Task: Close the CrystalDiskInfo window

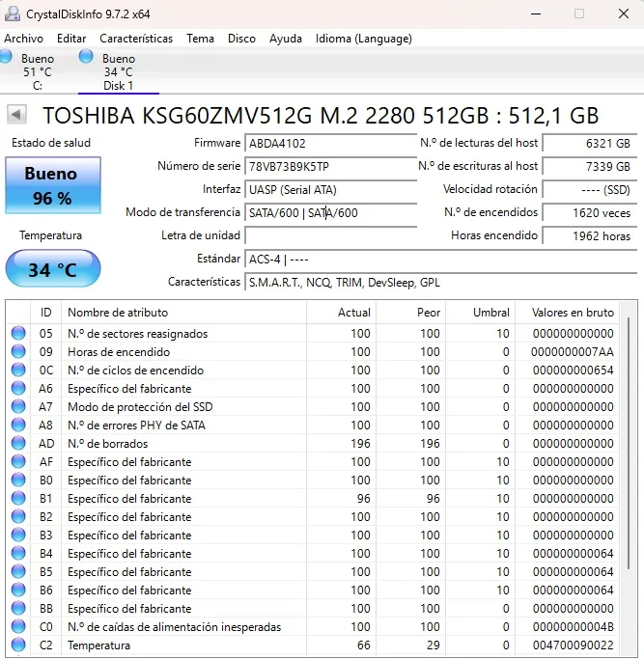Action: pos(624,14)
